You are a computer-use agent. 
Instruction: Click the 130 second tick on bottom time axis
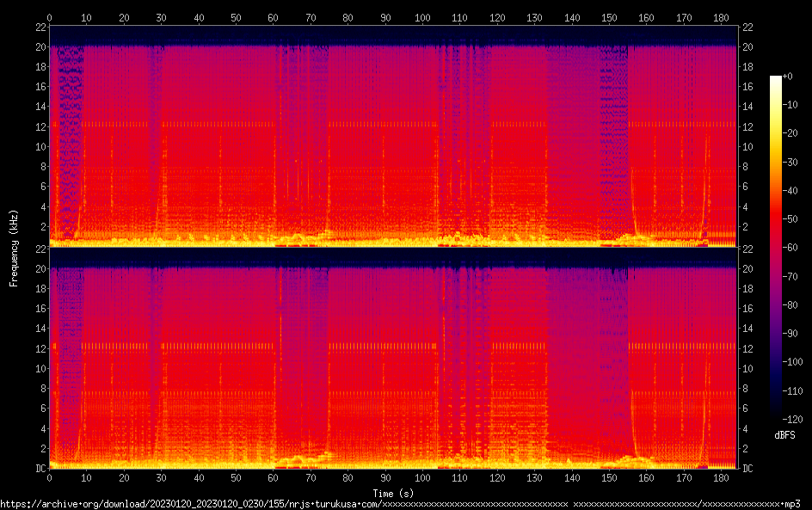[534, 477]
